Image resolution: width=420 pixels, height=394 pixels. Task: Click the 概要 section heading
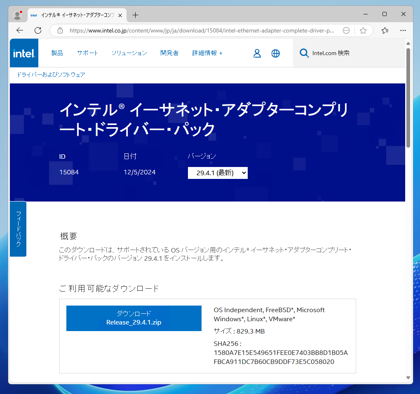coord(68,236)
